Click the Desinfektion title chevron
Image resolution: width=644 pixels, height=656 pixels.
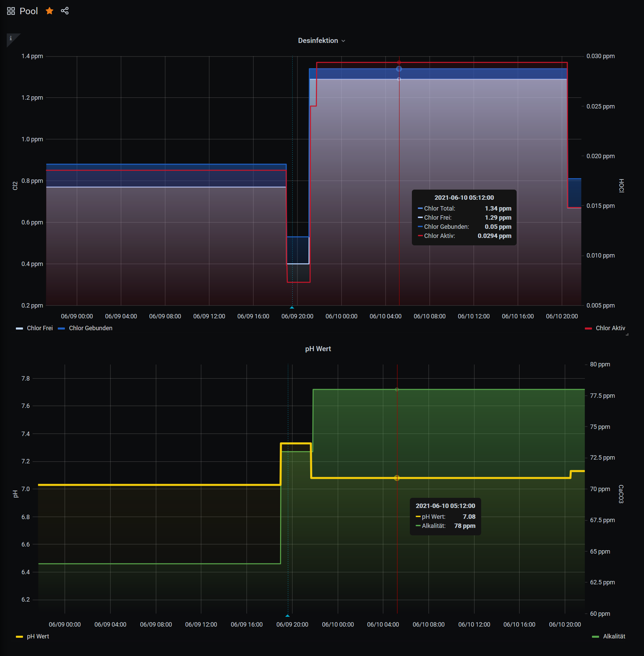(343, 41)
